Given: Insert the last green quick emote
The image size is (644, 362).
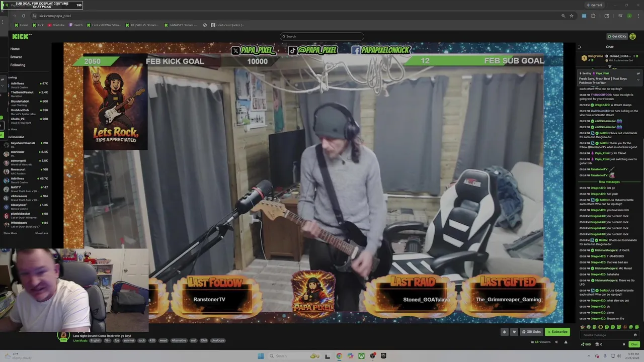Looking at the screenshot, I should point(637,327).
